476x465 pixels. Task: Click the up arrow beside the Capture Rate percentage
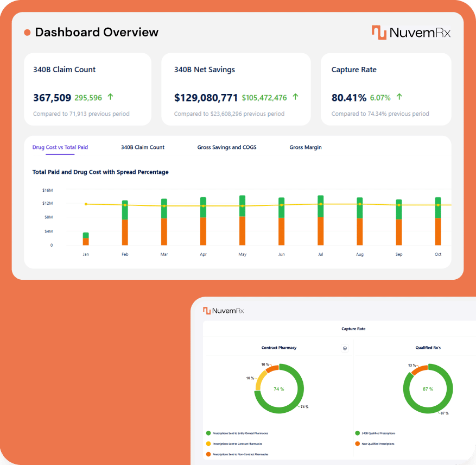click(399, 96)
